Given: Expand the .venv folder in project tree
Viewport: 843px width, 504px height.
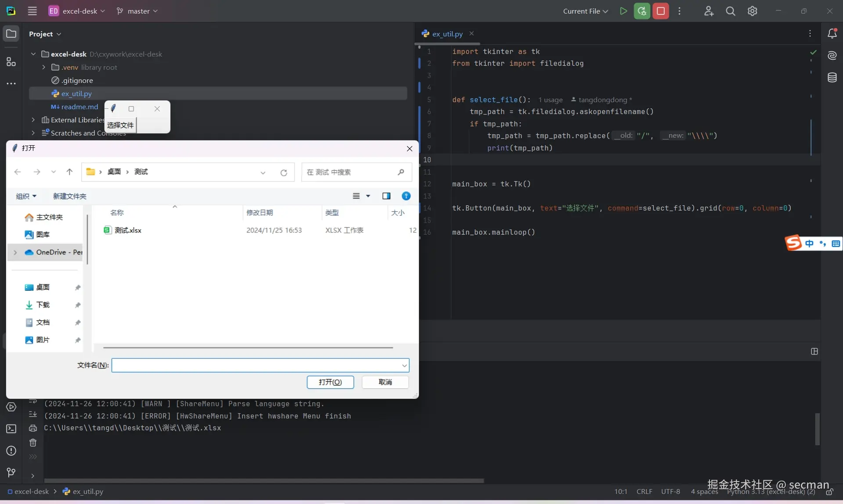Looking at the screenshot, I should click(x=43, y=67).
